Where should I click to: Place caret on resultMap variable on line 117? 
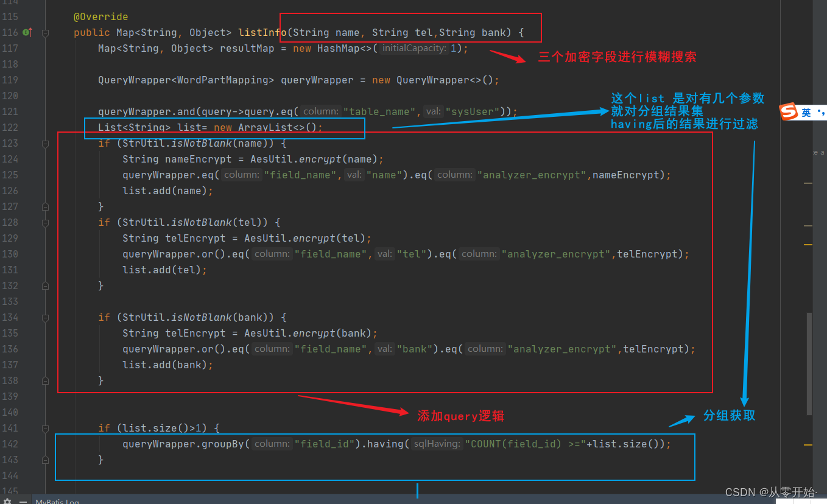pos(247,48)
